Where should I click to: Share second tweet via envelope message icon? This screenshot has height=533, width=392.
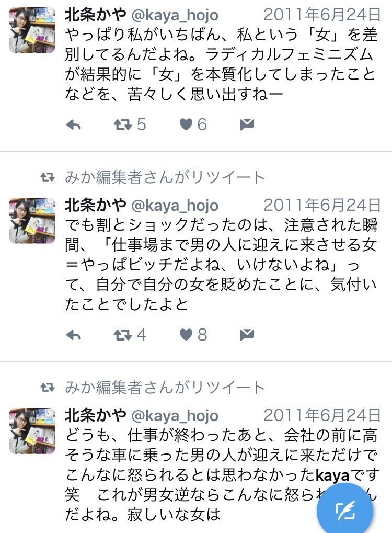247,335
